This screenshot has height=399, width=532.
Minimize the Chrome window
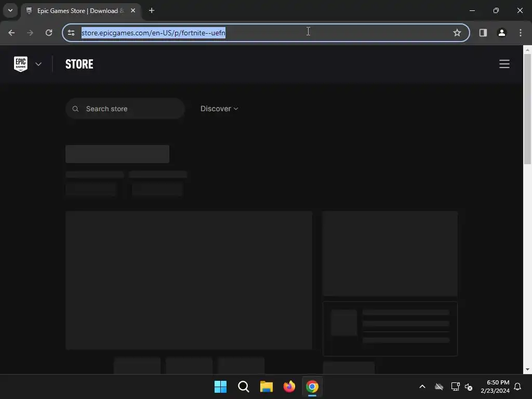pos(472,10)
